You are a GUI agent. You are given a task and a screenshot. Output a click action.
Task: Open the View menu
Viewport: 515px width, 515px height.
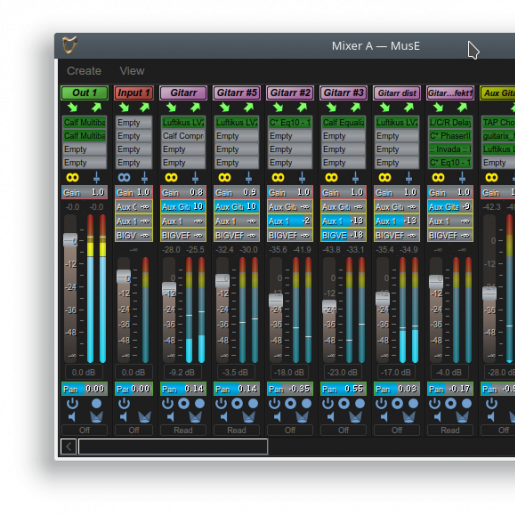point(132,71)
